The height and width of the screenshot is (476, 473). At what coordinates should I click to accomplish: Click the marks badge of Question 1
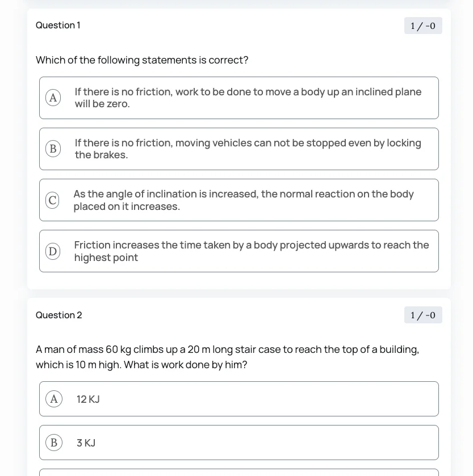tap(423, 26)
